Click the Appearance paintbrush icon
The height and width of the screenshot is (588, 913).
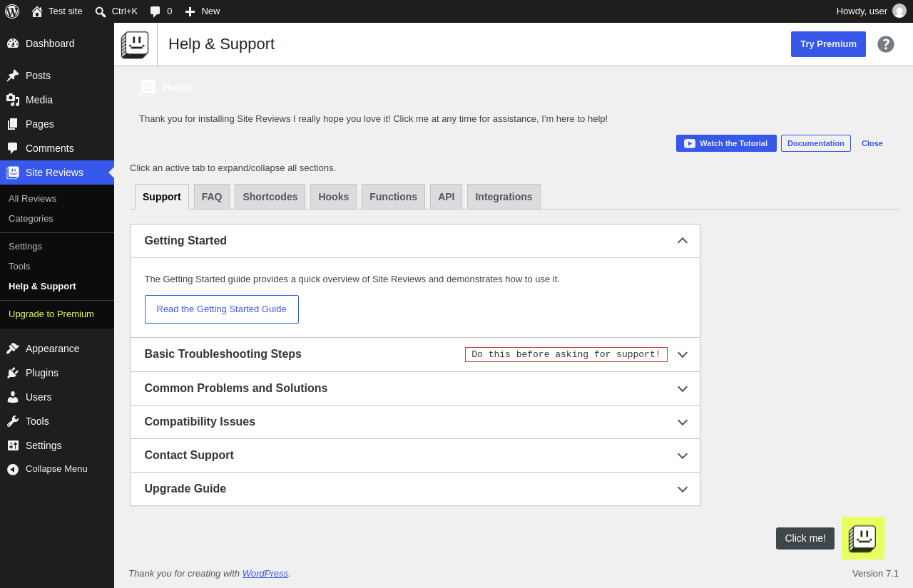coord(13,349)
